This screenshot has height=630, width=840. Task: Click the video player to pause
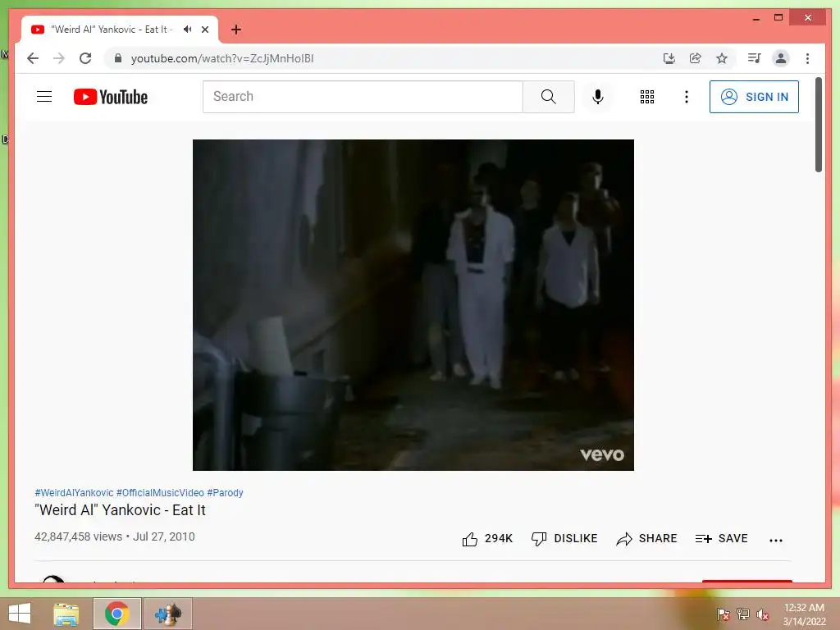click(x=413, y=305)
